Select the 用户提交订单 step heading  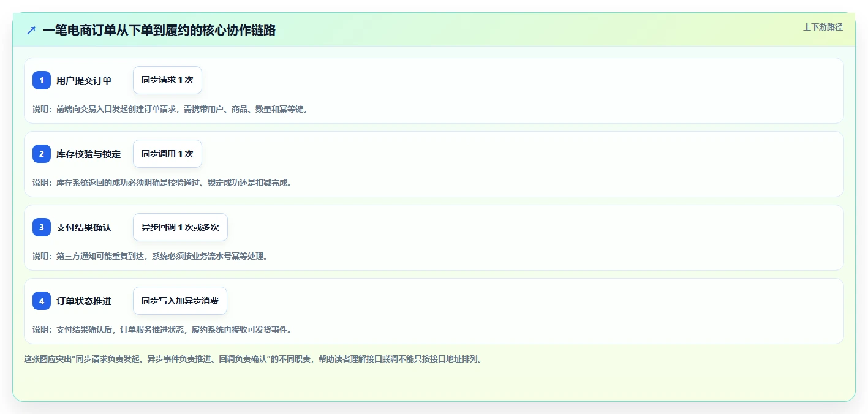pyautogui.click(x=84, y=80)
